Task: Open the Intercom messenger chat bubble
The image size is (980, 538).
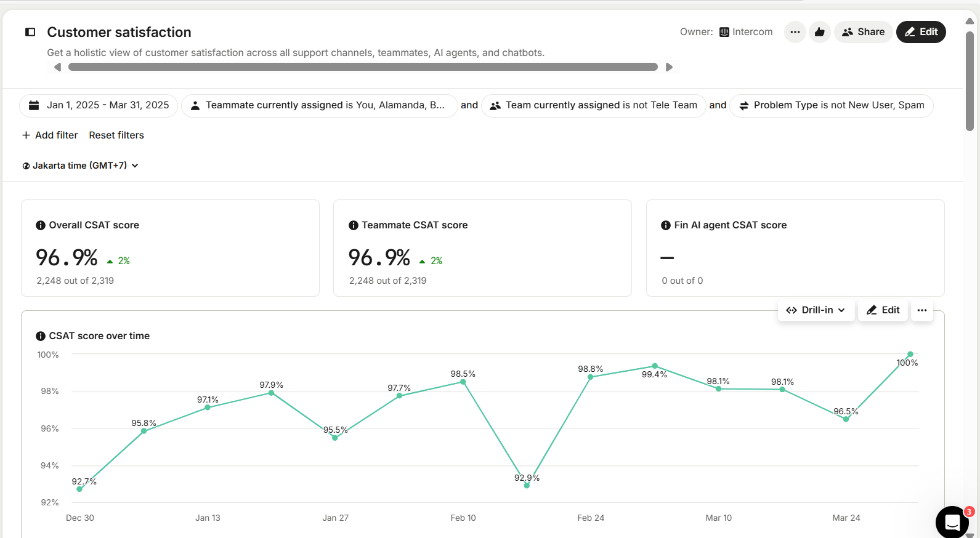Action: coord(952,522)
